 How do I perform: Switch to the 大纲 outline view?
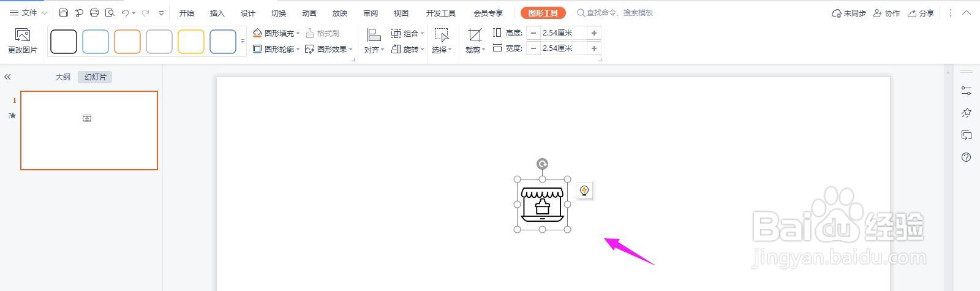pyautogui.click(x=63, y=77)
